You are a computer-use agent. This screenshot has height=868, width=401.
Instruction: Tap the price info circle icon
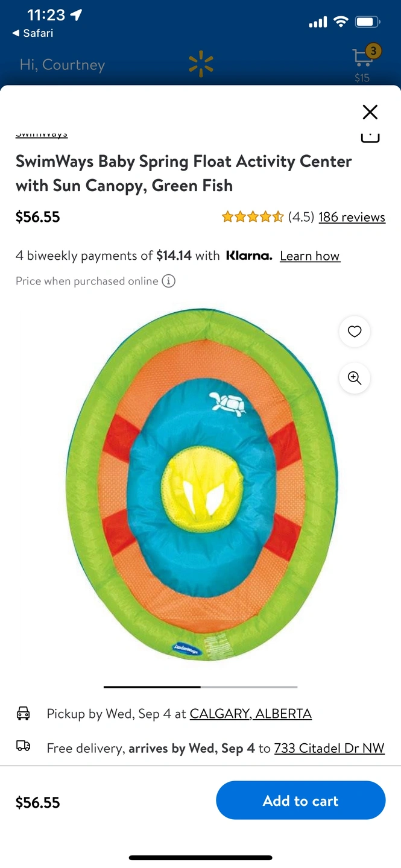(169, 281)
